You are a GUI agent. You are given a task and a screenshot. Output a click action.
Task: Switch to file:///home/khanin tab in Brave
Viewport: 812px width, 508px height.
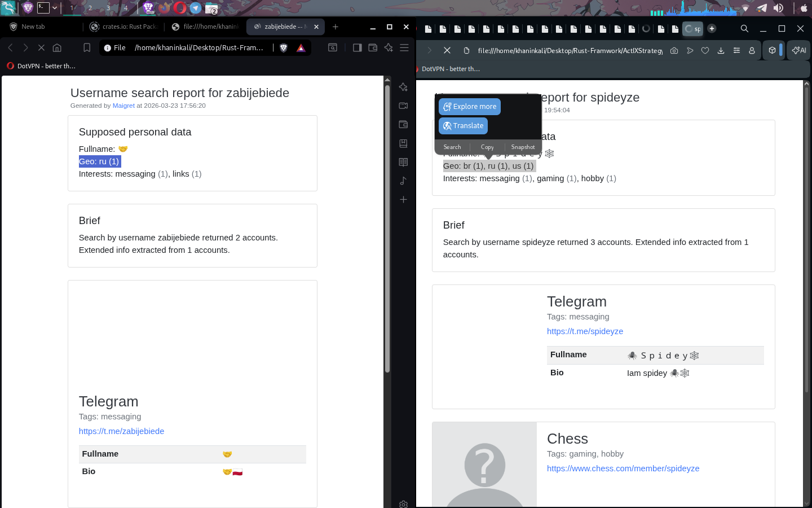205,27
